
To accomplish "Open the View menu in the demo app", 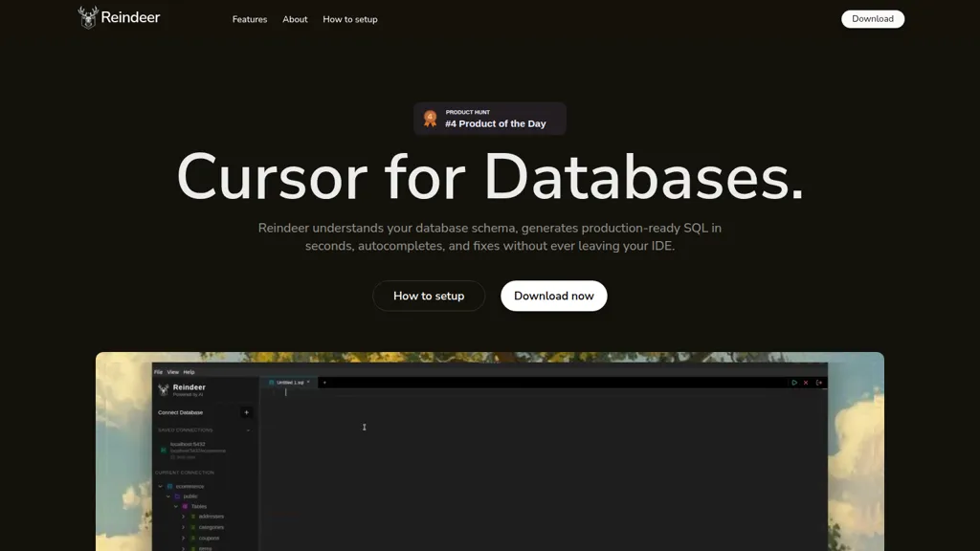I will [x=172, y=372].
